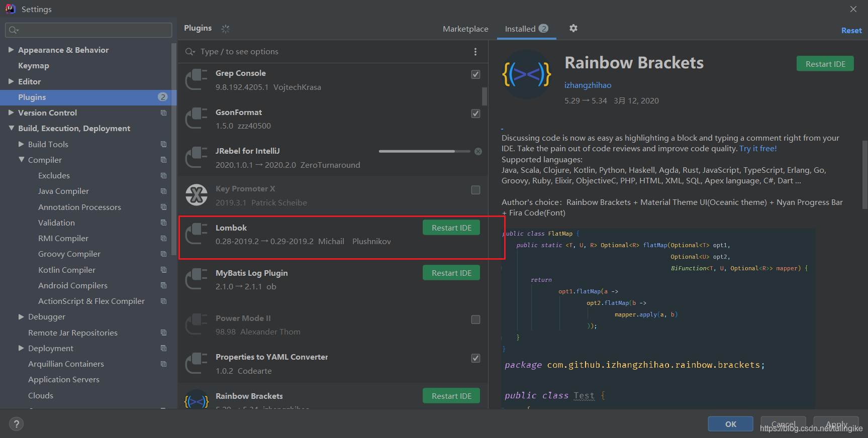Cancel the JRebel for IntelliJ update download

478,151
